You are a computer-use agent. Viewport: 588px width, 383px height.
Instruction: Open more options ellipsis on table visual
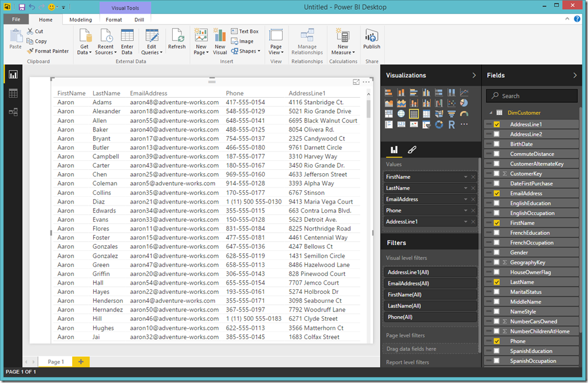click(367, 82)
